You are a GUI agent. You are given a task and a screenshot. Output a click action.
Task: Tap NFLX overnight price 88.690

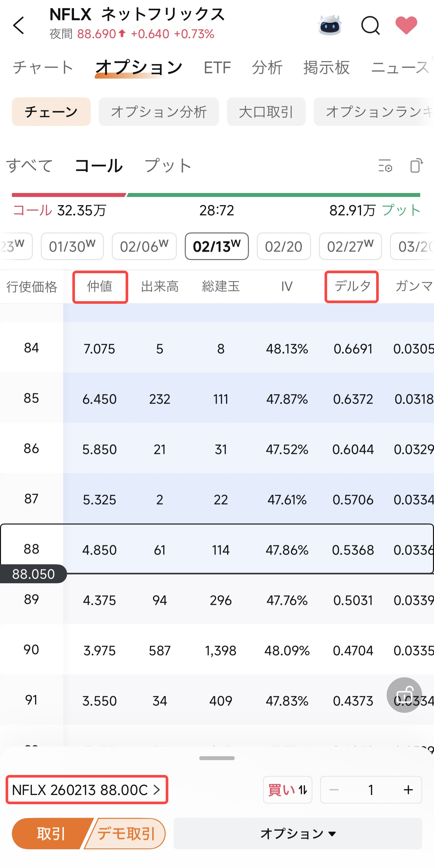[97, 34]
